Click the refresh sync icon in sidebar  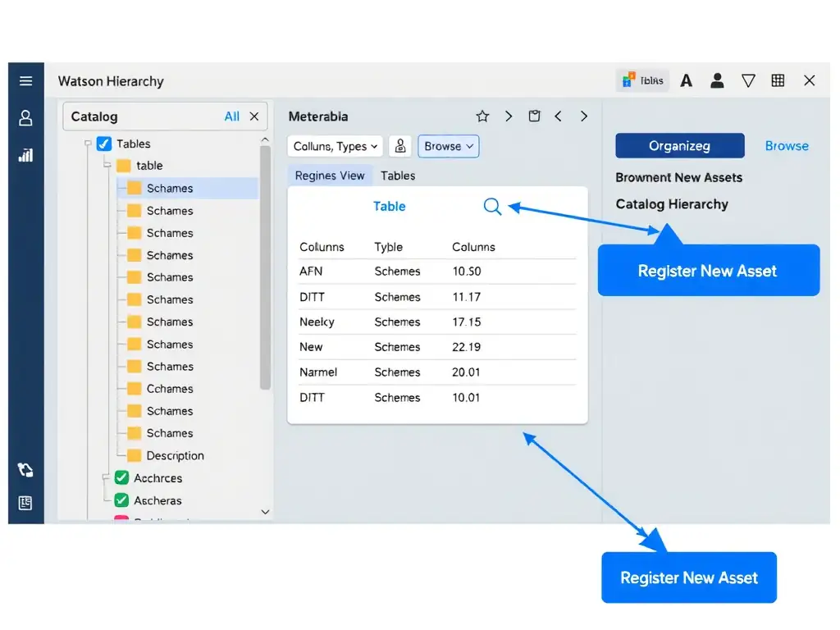pos(25,470)
